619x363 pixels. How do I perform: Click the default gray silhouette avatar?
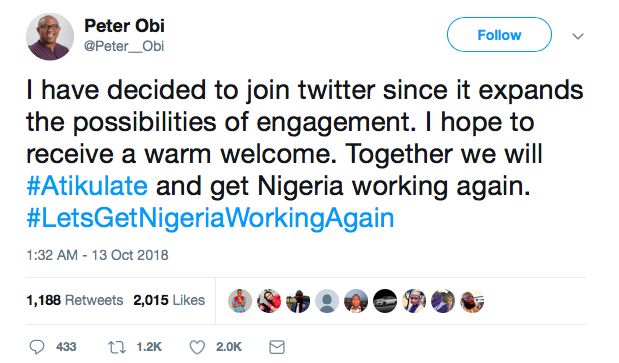coord(327,301)
